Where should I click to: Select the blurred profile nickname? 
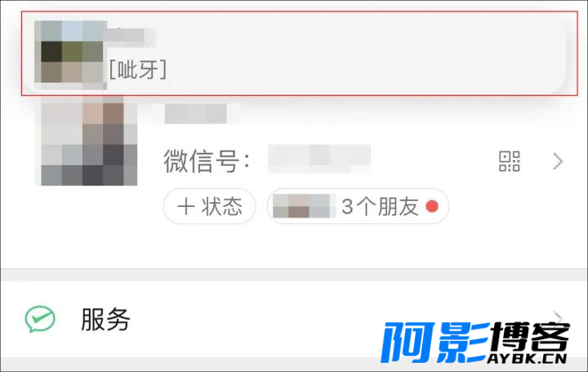coord(196,114)
